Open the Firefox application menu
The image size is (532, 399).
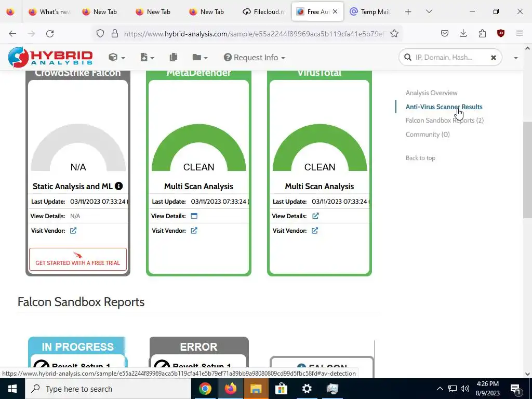point(520,34)
